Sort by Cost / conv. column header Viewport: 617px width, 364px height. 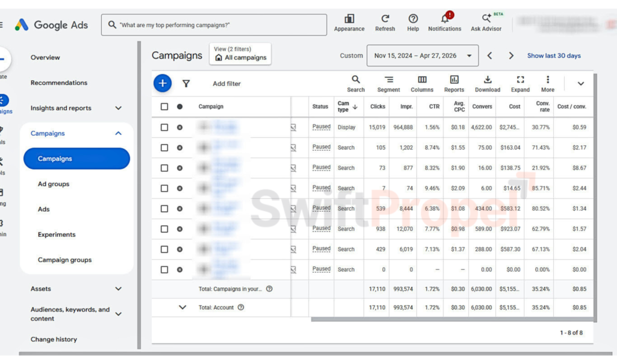[x=571, y=107]
